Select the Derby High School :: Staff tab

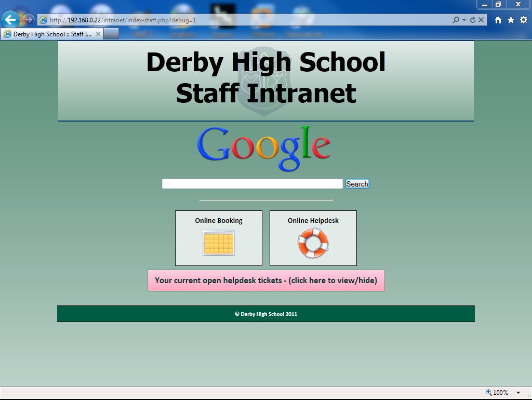(x=51, y=34)
